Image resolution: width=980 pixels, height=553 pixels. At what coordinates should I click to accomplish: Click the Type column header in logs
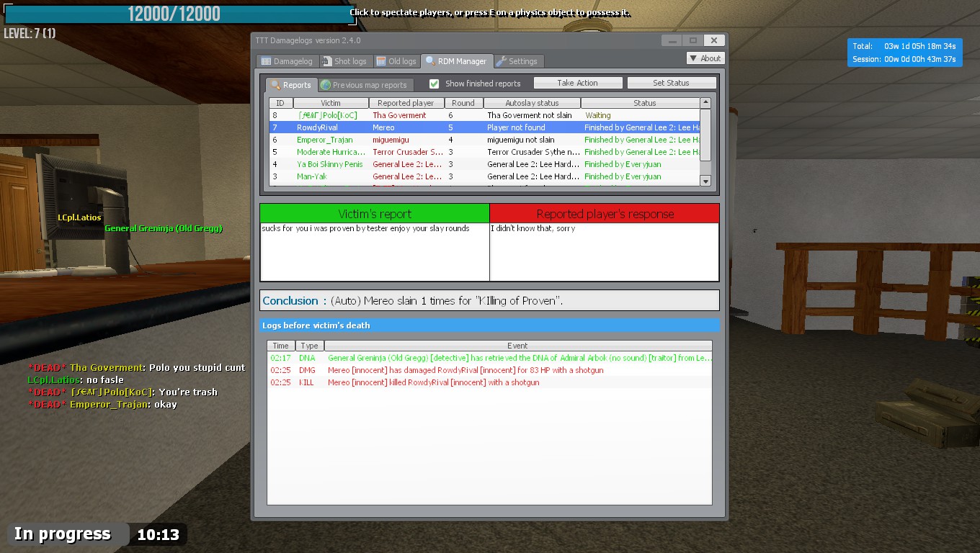pos(309,346)
